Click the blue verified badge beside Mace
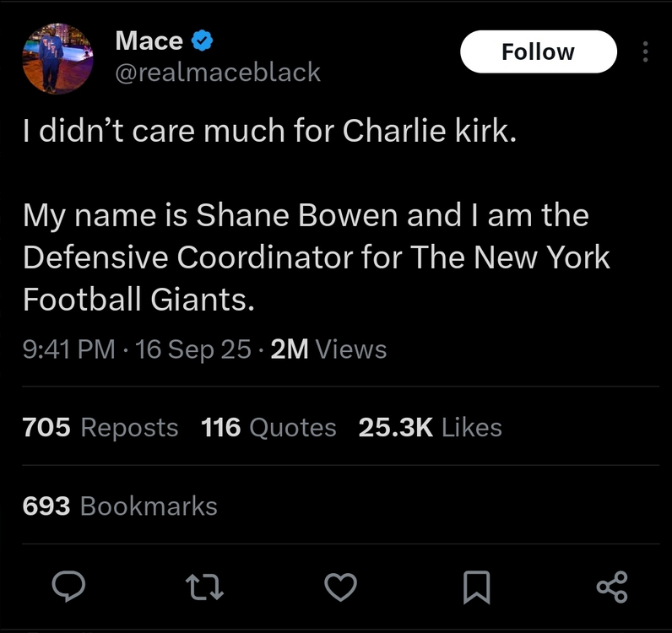 (203, 40)
